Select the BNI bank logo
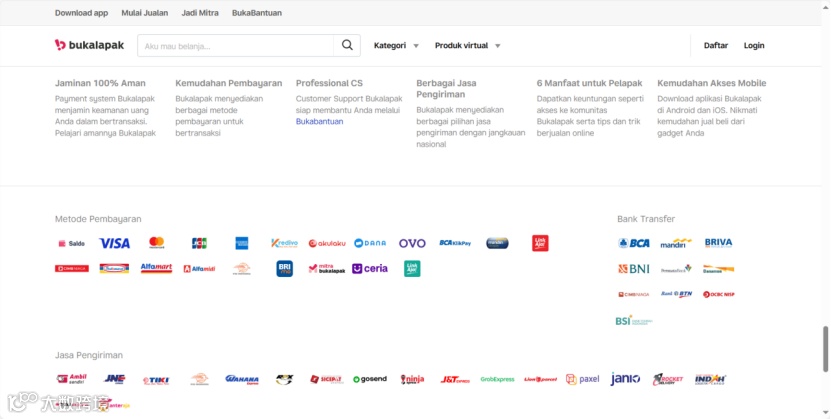 [634, 269]
